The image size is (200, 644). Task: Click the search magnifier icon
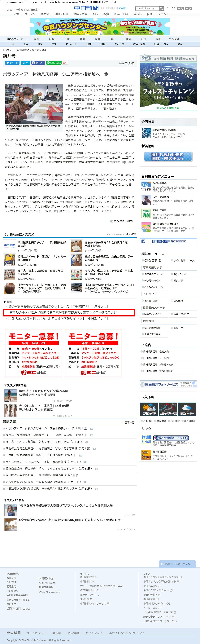point(162,8)
